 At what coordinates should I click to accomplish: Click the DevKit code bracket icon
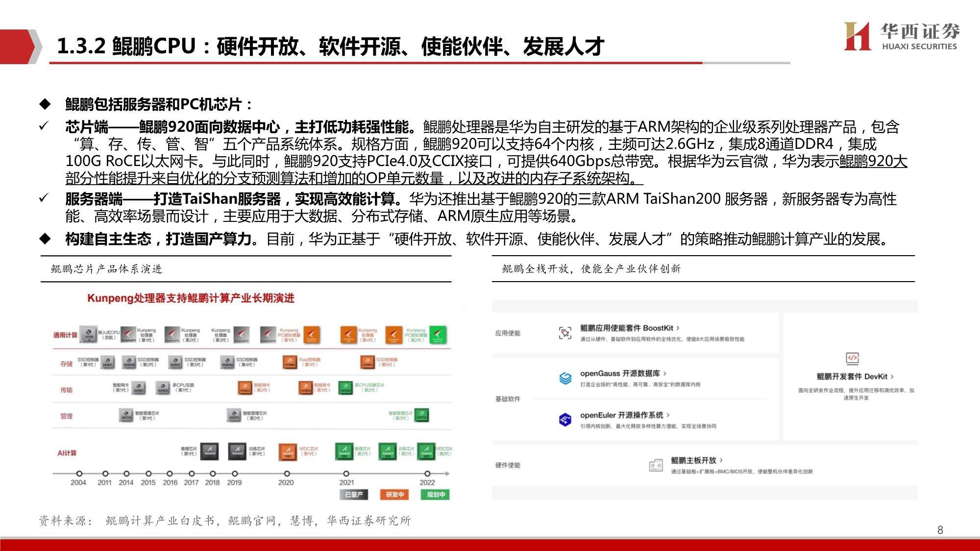coord(853,358)
